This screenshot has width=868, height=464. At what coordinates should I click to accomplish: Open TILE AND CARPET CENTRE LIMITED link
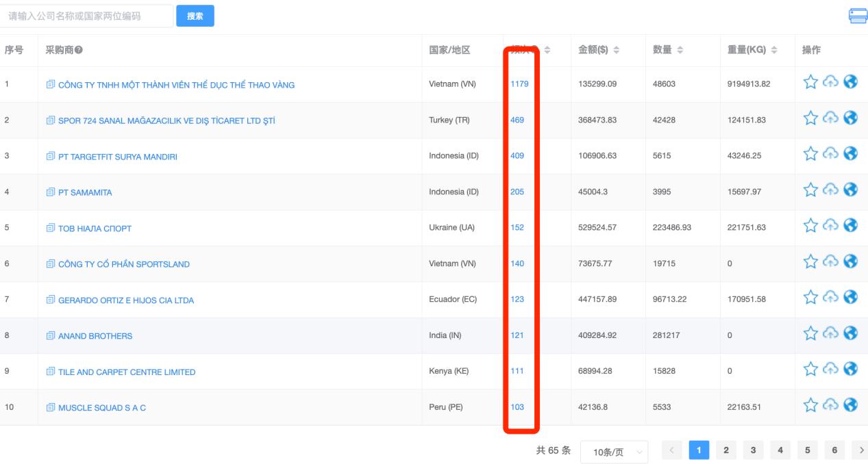click(x=127, y=372)
